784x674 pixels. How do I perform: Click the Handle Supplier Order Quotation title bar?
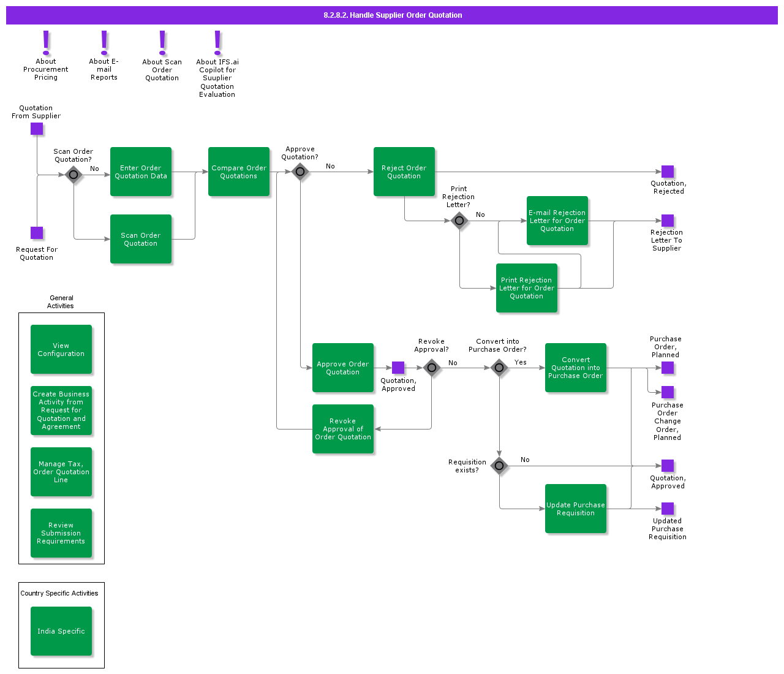[x=392, y=15]
